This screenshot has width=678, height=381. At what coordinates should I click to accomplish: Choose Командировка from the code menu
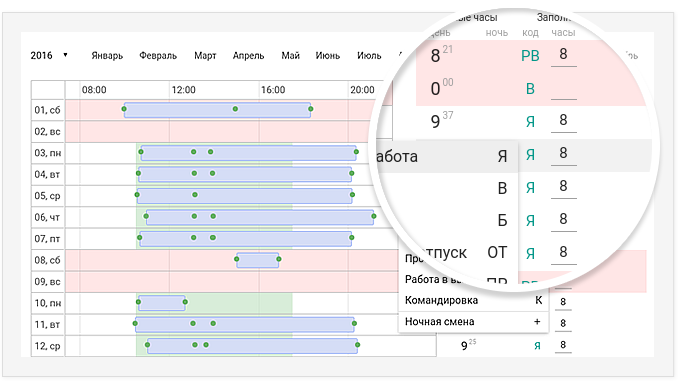click(473, 300)
